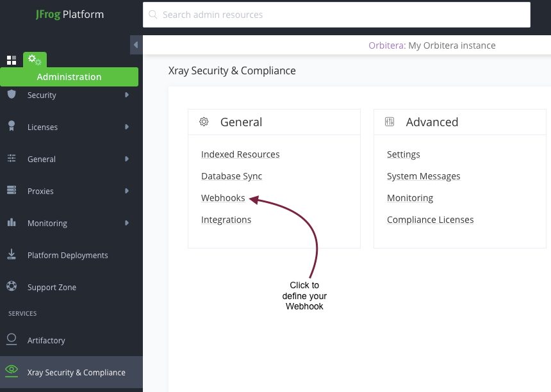This screenshot has height=392, width=551.
Task: Open Database Sync settings
Action: pos(231,176)
